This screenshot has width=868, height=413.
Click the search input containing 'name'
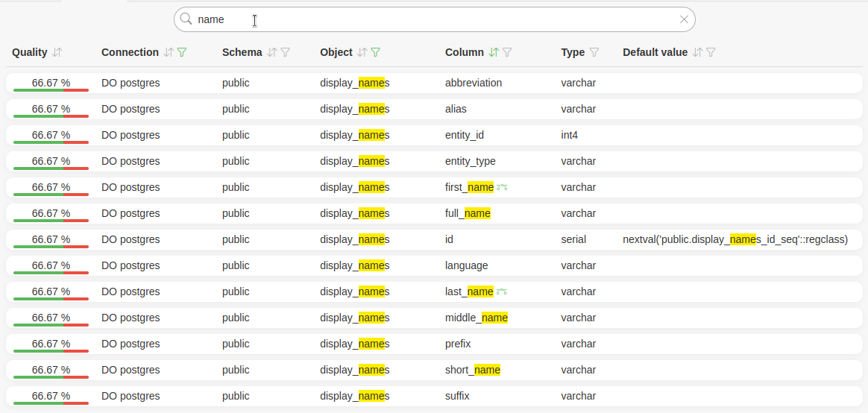pyautogui.click(x=433, y=19)
